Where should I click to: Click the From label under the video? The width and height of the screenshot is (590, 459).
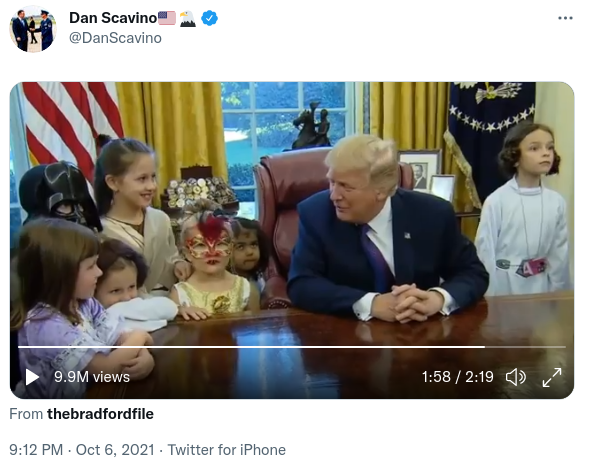point(26,414)
